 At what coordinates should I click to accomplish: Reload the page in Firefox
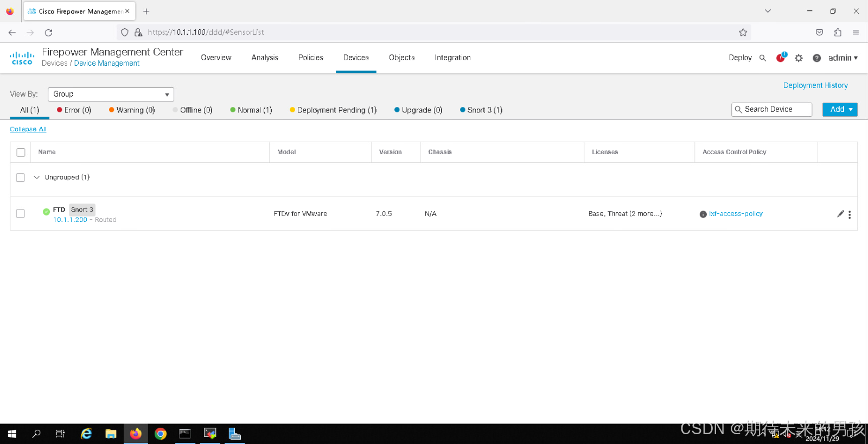tap(48, 33)
